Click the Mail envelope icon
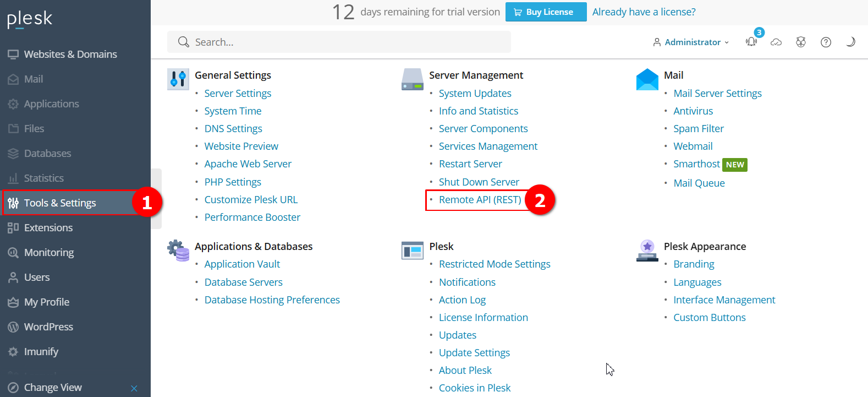 647,79
